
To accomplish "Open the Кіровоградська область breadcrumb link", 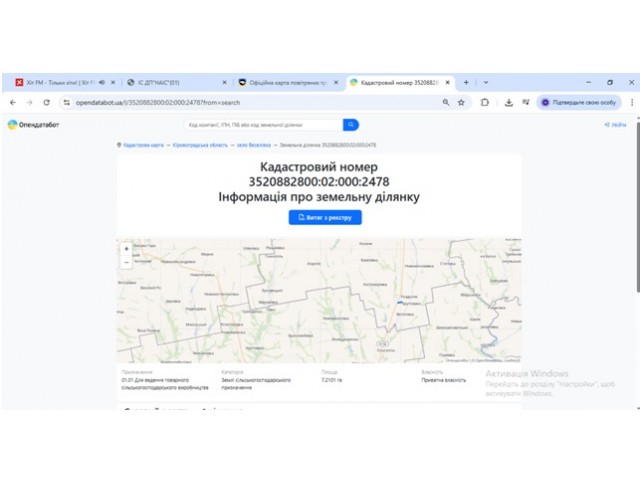I will click(x=200, y=145).
